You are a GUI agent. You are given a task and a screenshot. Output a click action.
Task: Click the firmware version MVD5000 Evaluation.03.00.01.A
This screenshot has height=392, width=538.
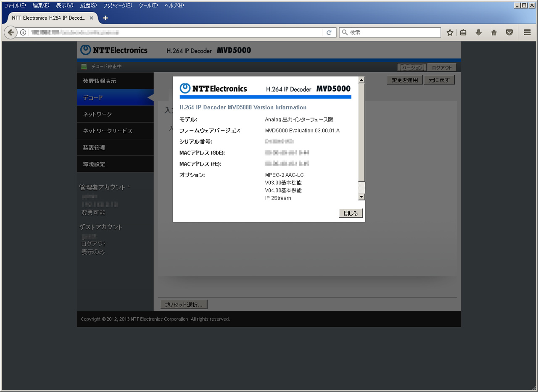pos(302,131)
